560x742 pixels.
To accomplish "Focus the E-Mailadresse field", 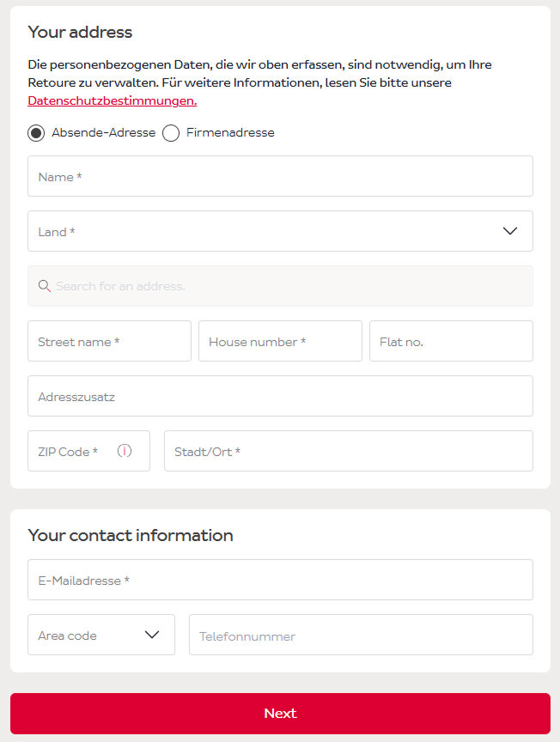I will [x=280, y=580].
